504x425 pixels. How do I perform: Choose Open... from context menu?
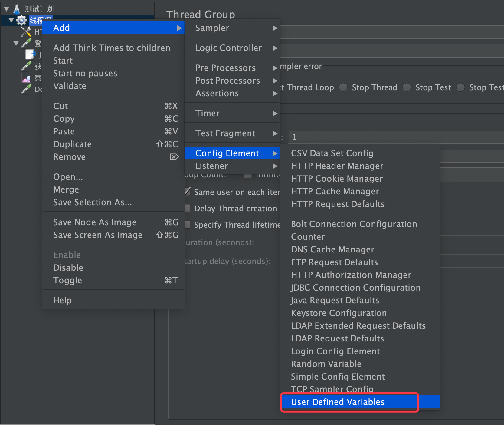(x=113, y=177)
